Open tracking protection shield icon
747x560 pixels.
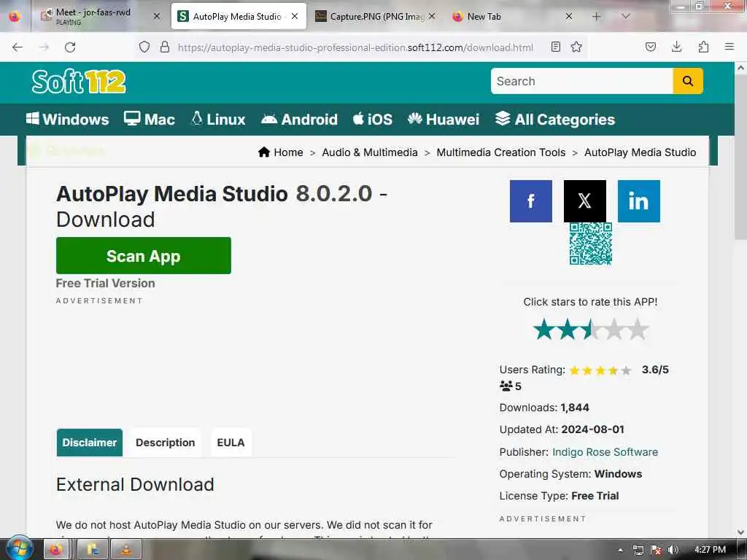pos(144,47)
